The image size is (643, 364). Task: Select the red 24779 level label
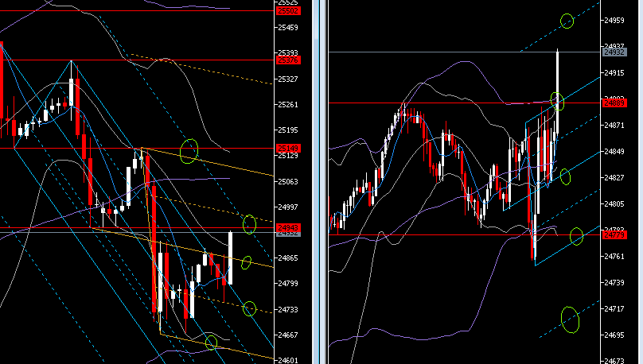coord(614,235)
